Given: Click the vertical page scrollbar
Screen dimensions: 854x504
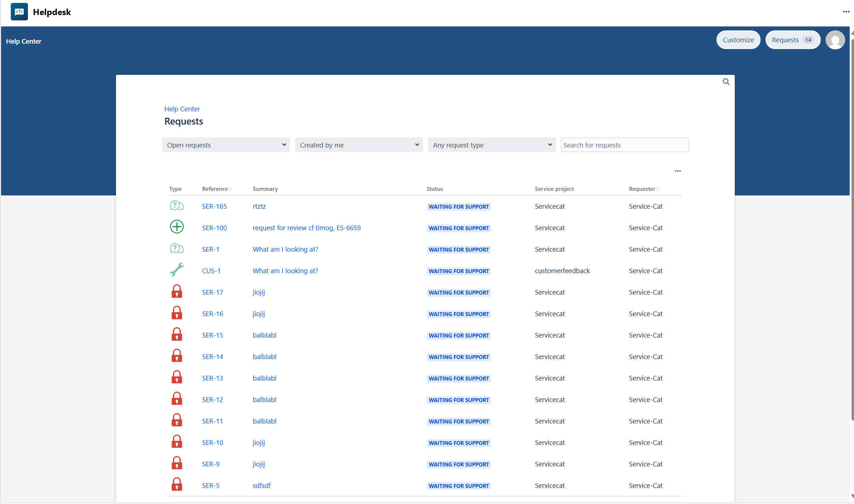Looking at the screenshot, I should point(852,229).
